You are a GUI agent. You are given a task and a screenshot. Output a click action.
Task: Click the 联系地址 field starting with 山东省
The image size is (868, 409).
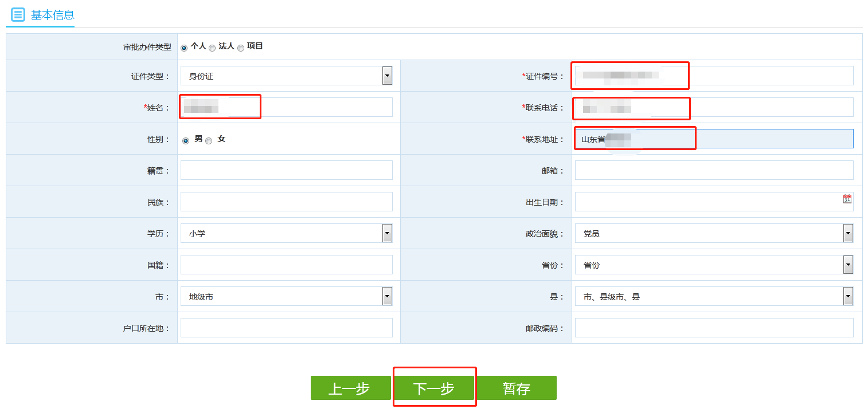[x=635, y=138]
